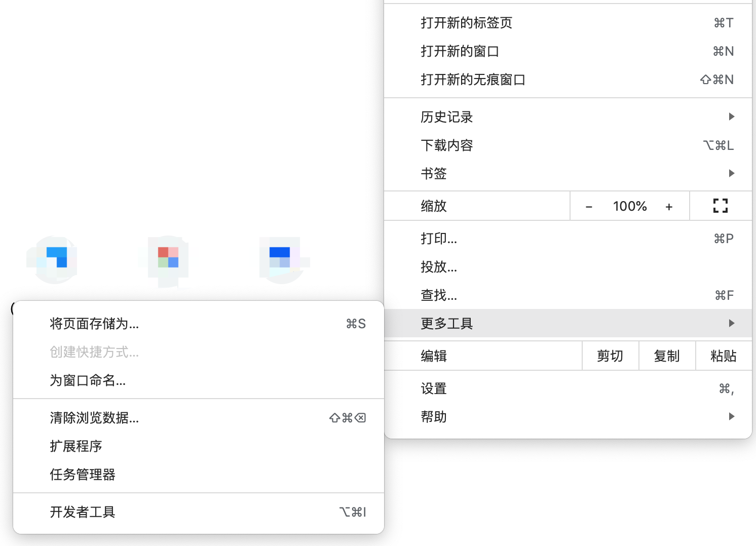Viewport: 756px width, 546px height.
Task: Open a new tab (打开新的标签页)
Action: click(568, 23)
